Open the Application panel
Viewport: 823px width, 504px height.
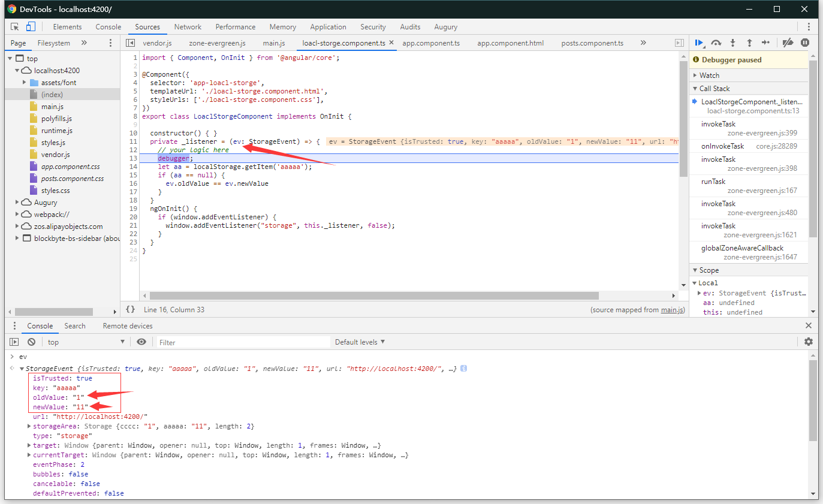[x=328, y=27]
